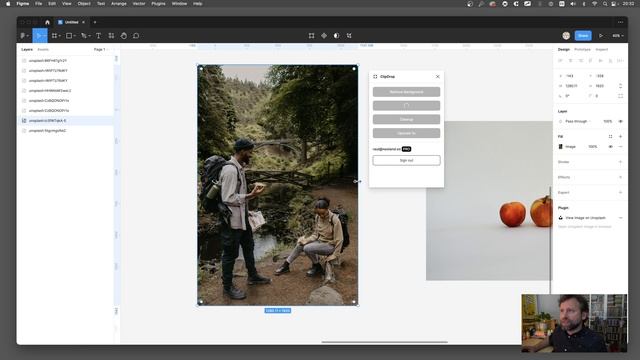Select the Comment tool

[x=136, y=36]
